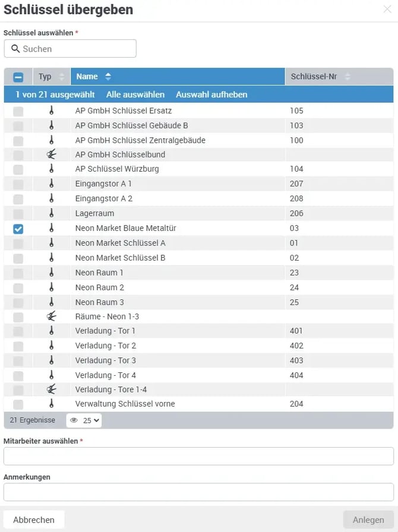This screenshot has height=532, width=398.
Task: Click the magnifier icon in search box
Action: coord(15,49)
